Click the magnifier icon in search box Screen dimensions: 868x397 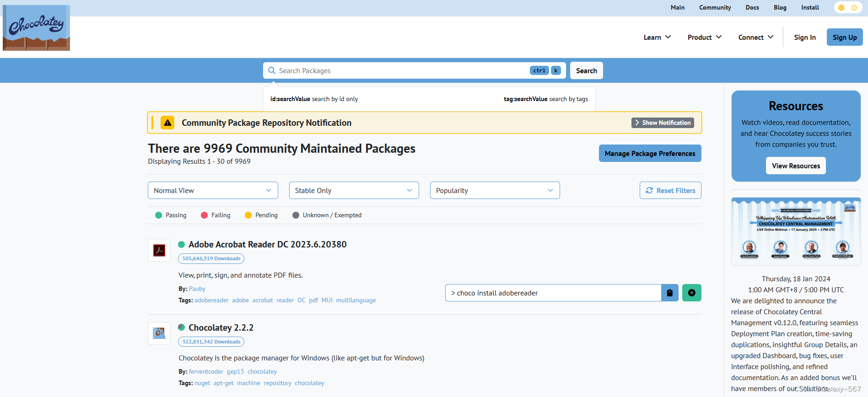[272, 70]
